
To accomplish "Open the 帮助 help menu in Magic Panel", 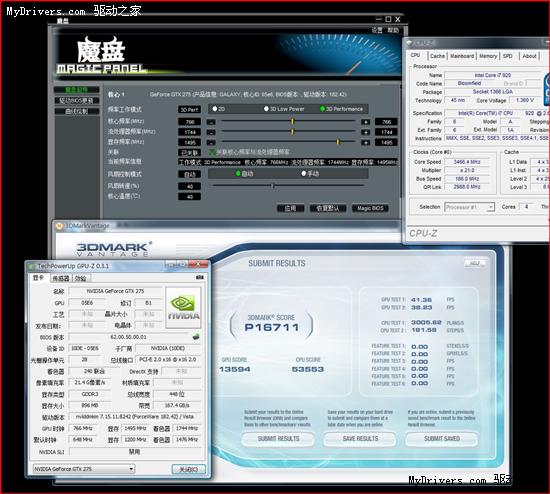I will 393,30.
